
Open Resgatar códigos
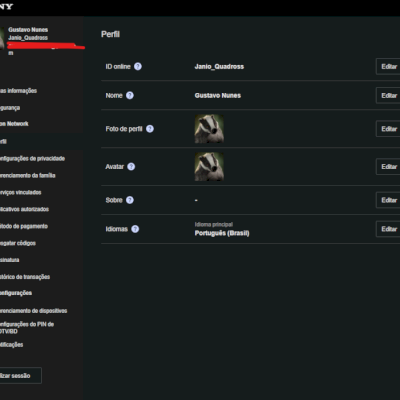tap(18, 243)
